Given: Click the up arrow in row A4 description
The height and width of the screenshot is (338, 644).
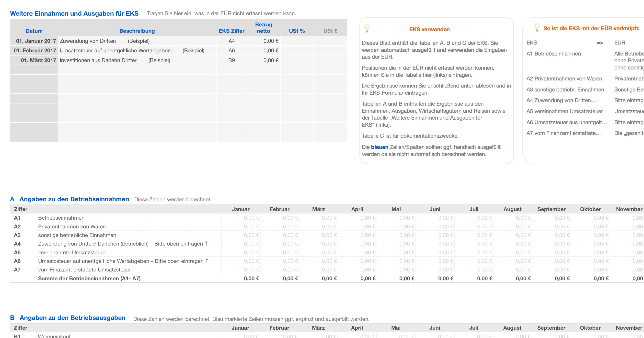Looking at the screenshot, I should coord(206,243).
